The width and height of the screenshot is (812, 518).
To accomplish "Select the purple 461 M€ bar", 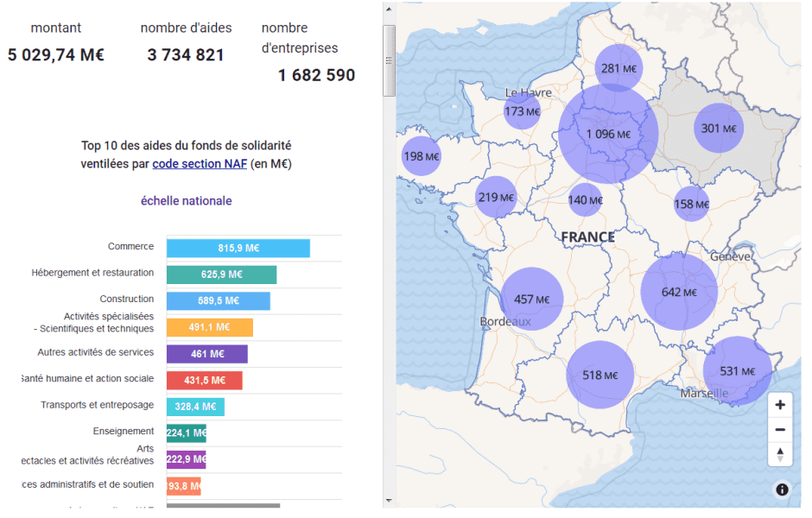I will pos(207,354).
